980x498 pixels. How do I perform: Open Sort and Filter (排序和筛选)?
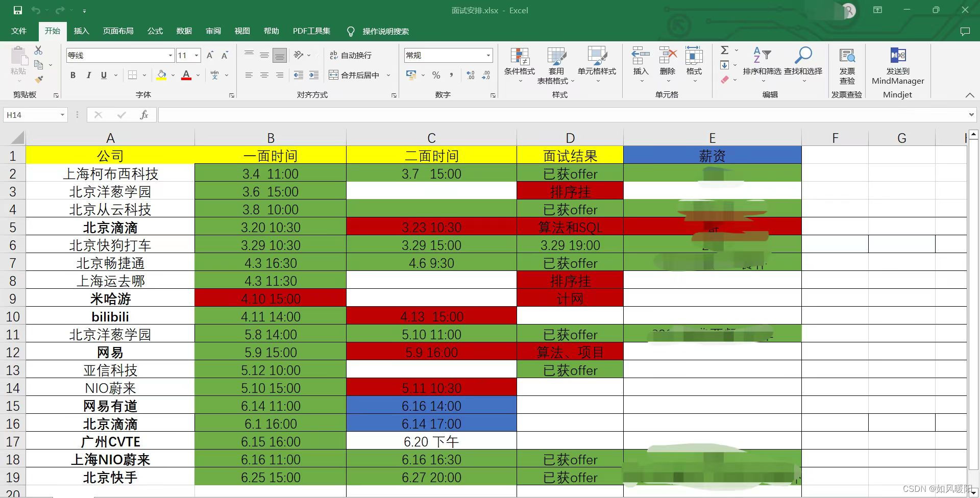tap(762, 65)
